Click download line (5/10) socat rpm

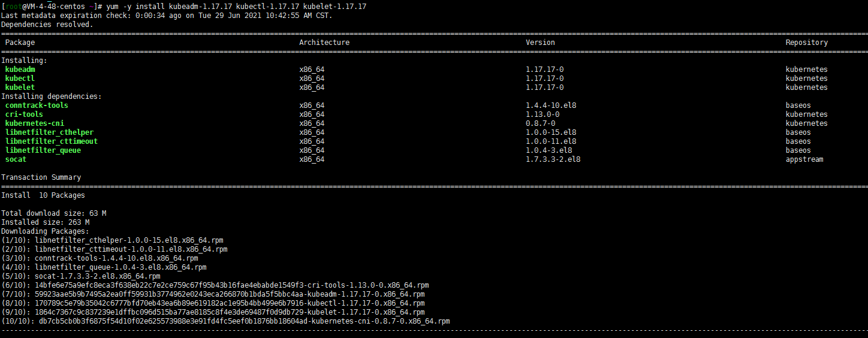click(81, 276)
